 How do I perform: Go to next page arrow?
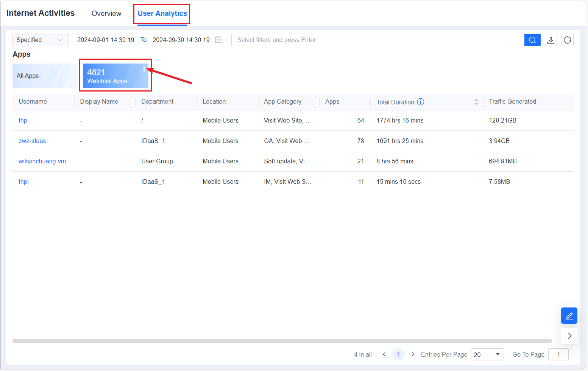(x=413, y=354)
